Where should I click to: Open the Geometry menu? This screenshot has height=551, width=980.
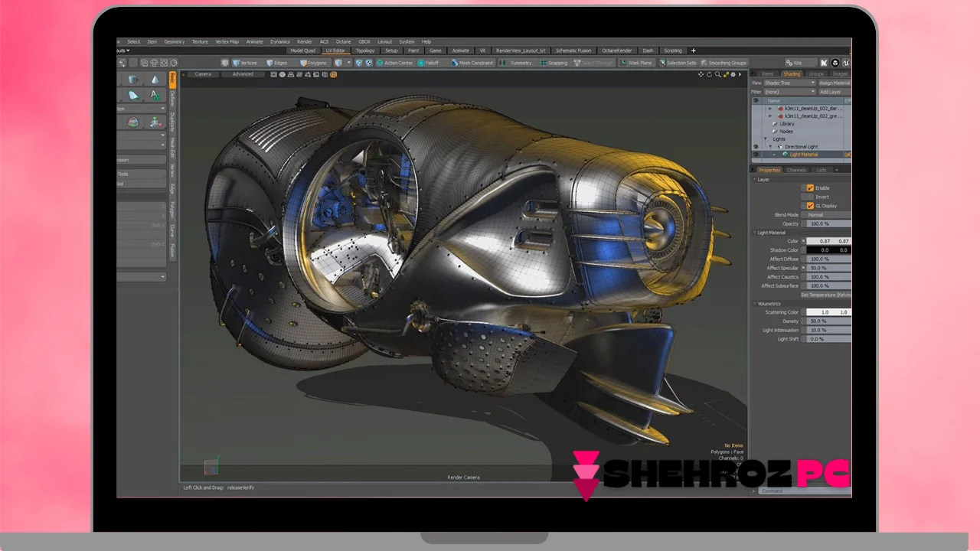pos(175,41)
